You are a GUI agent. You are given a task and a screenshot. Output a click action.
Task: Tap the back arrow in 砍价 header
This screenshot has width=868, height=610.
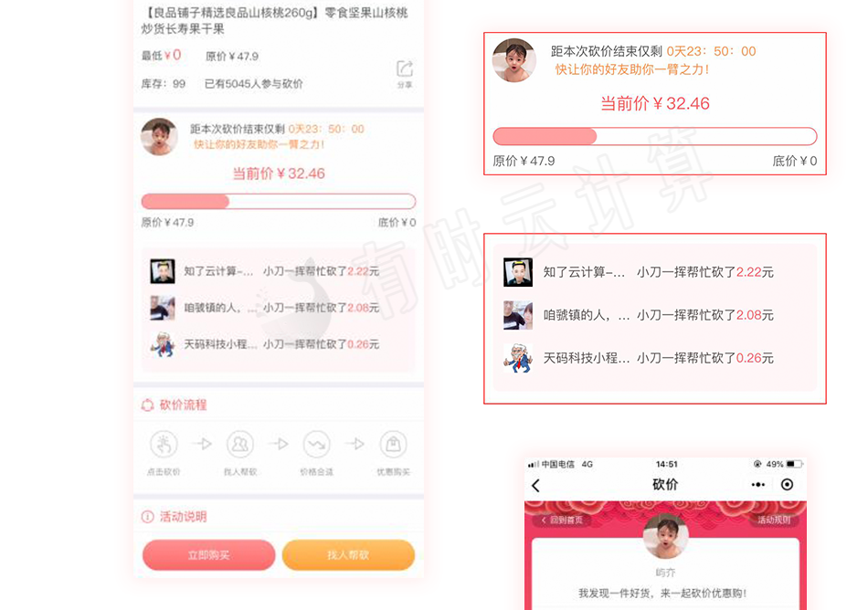tap(535, 486)
